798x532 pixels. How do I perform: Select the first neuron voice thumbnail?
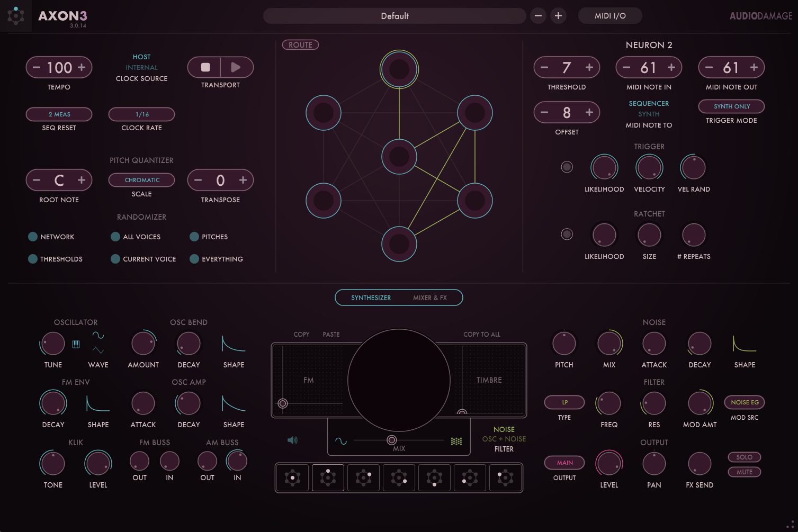(x=292, y=477)
